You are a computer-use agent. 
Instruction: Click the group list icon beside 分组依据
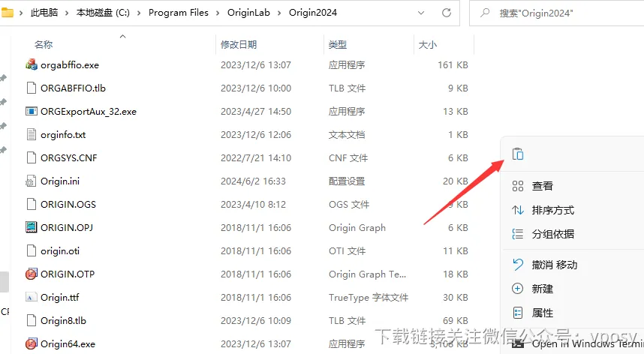pos(517,234)
